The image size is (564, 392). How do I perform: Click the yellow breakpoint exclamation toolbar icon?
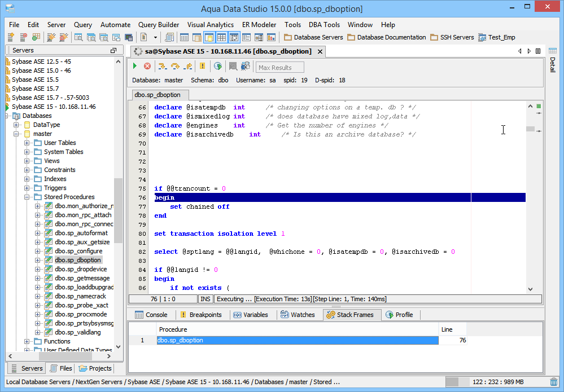pos(202,67)
